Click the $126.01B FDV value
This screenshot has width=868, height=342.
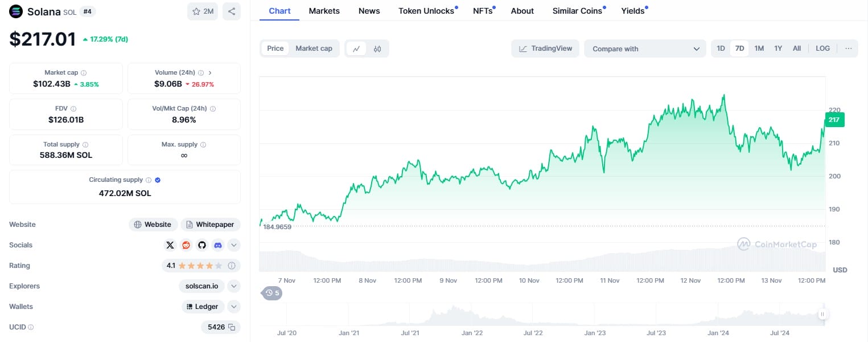[x=66, y=120]
